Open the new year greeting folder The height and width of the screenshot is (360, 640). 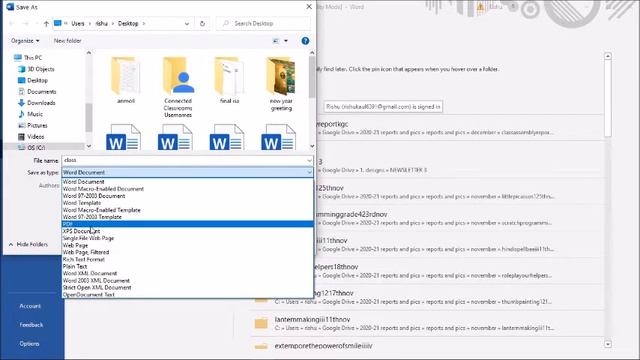[281, 84]
